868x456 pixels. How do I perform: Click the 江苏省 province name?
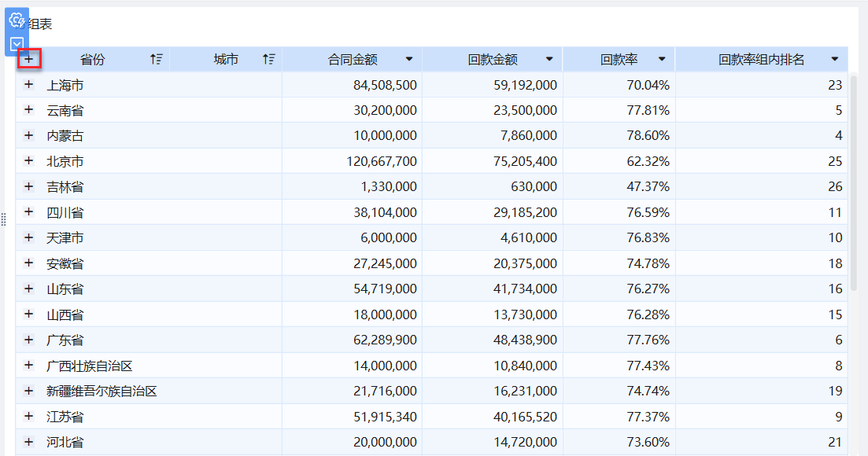(65, 417)
